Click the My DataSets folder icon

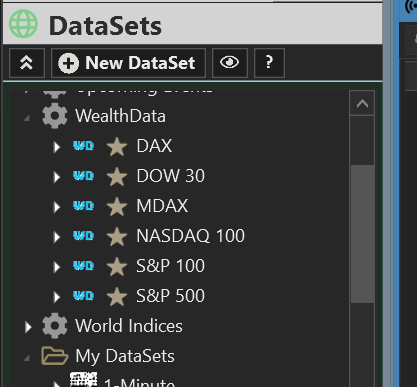coord(55,356)
